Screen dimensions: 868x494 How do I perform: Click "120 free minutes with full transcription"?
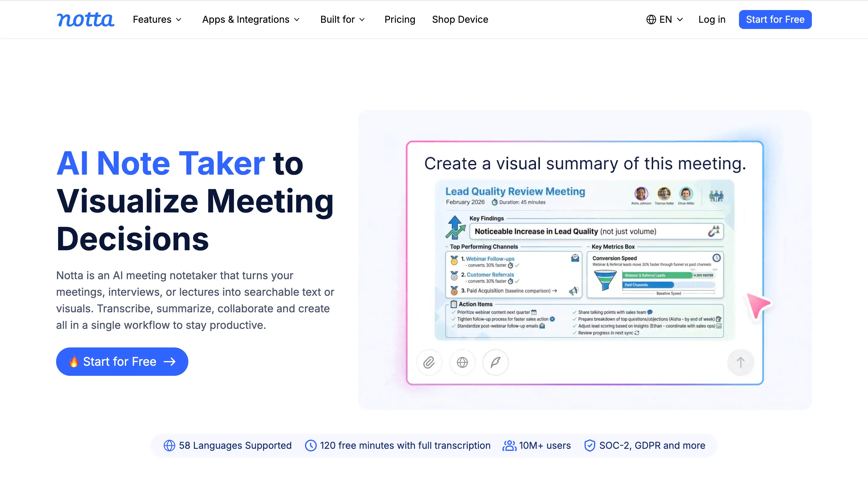tap(405, 446)
